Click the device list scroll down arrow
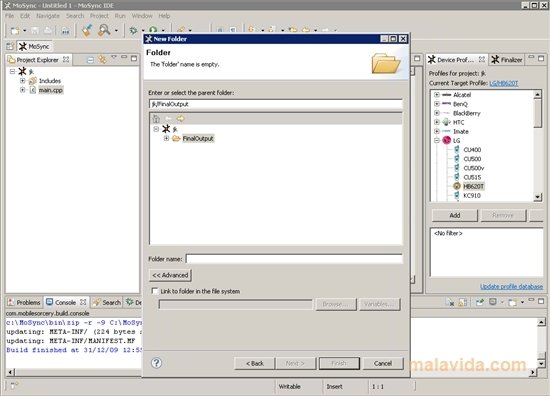 click(537, 197)
